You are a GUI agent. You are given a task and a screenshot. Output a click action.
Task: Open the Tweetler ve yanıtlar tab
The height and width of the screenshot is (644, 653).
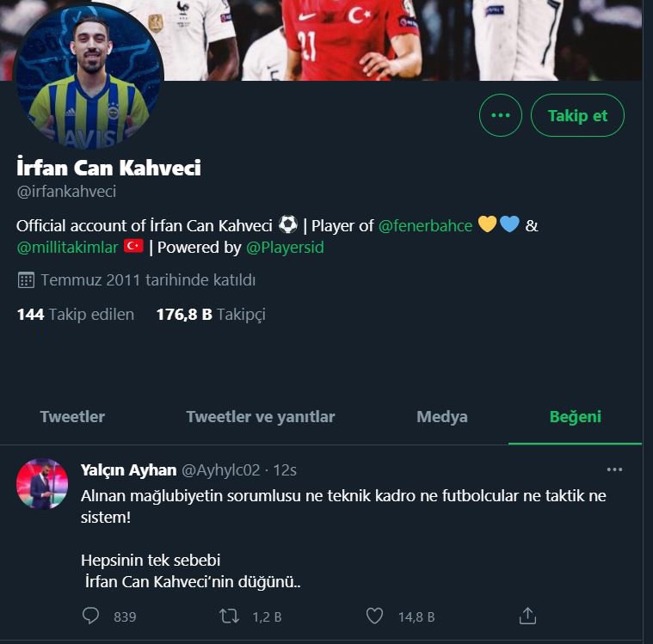[x=260, y=417]
